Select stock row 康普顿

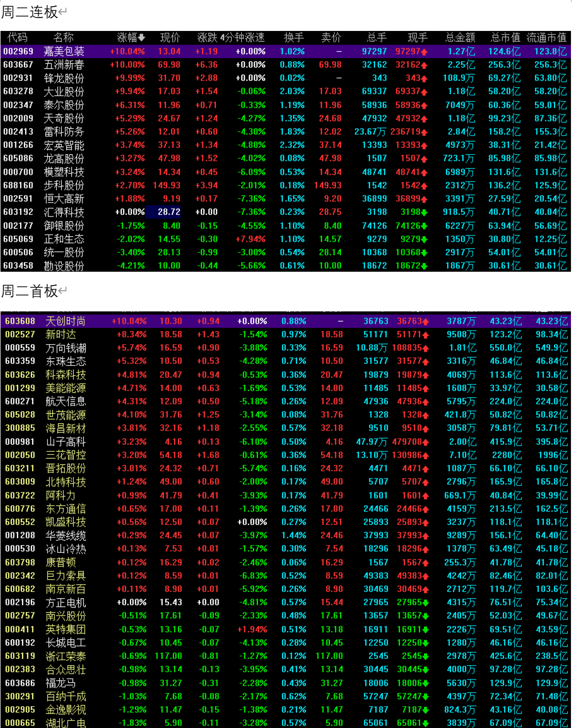[285, 562]
